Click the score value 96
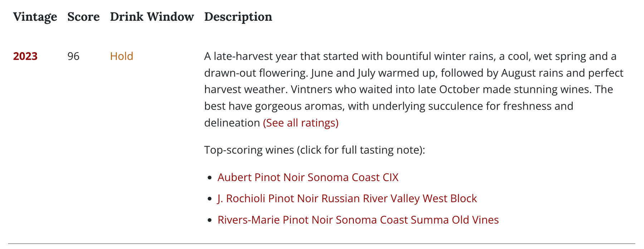Image resolution: width=644 pixels, height=249 pixels. click(x=73, y=56)
